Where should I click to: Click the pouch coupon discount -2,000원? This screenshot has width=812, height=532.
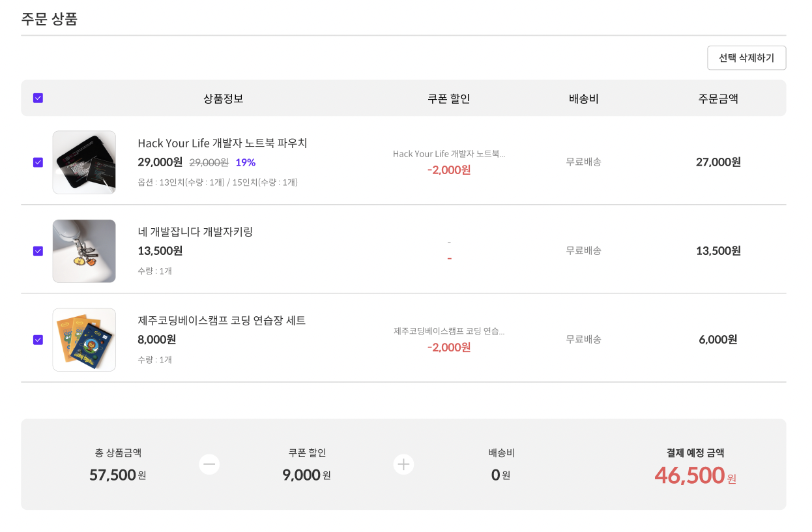(449, 170)
